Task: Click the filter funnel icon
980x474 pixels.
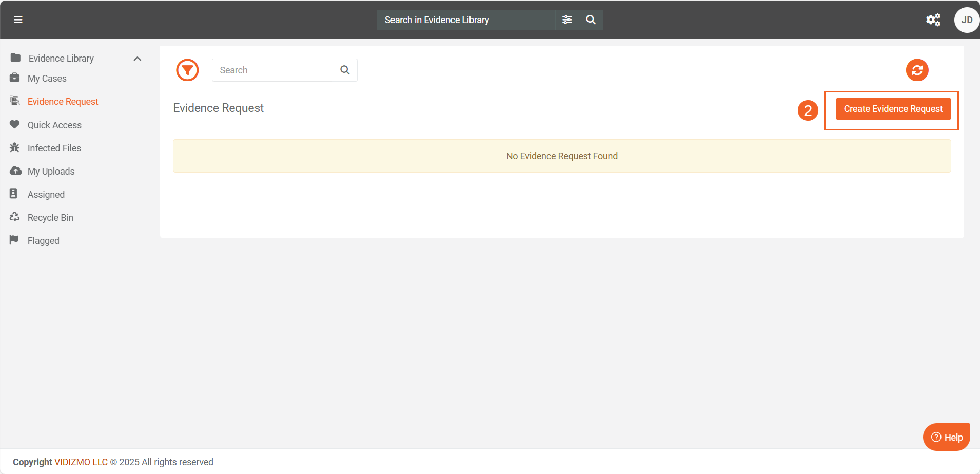Action: click(x=187, y=70)
